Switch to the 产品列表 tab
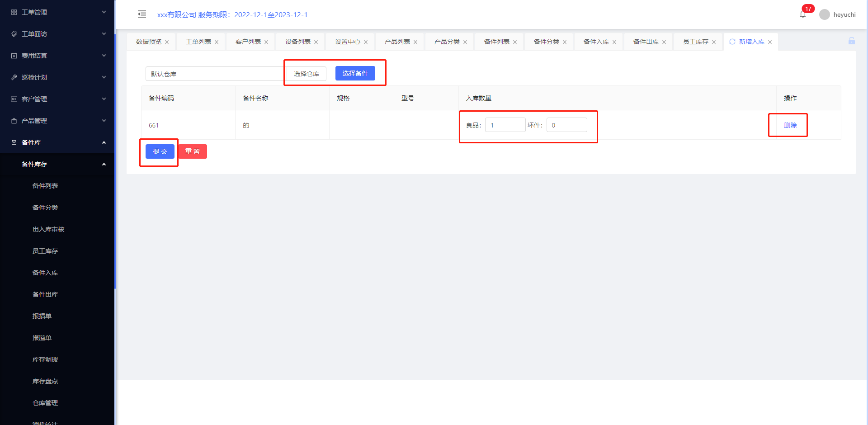 tap(397, 42)
